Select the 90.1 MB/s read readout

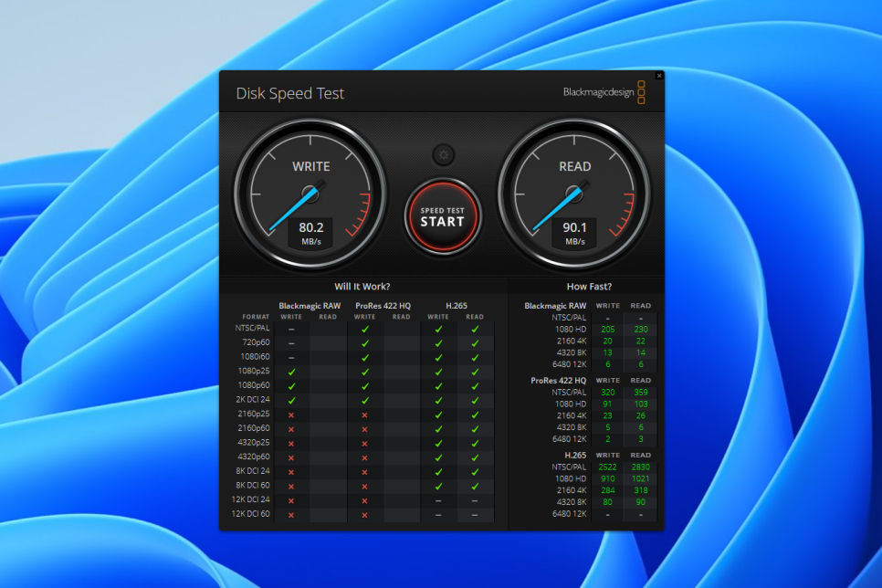click(574, 233)
